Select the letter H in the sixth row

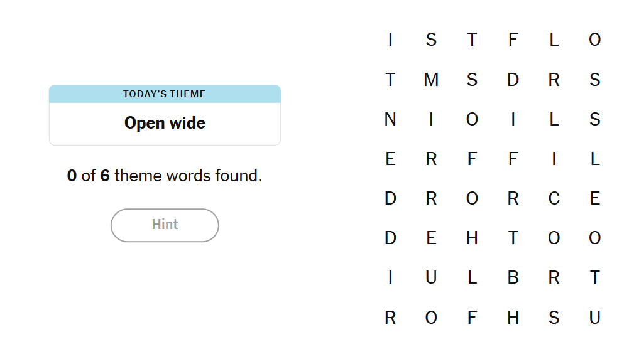pos(472,238)
